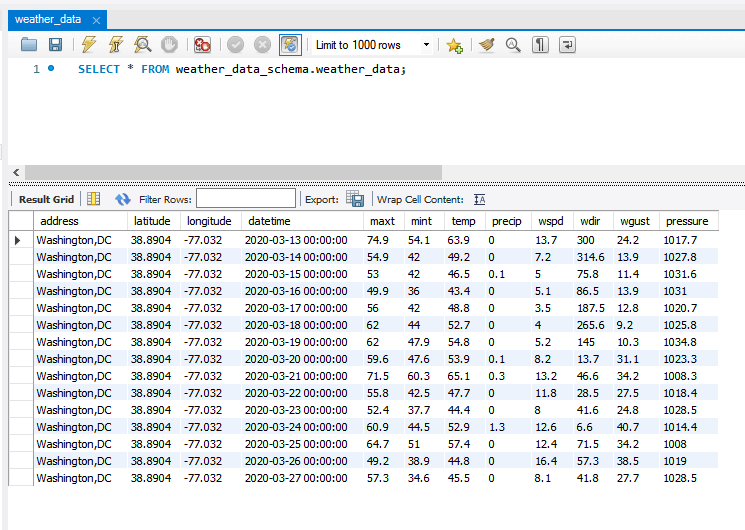Click the Result Grid label

[x=47, y=199]
